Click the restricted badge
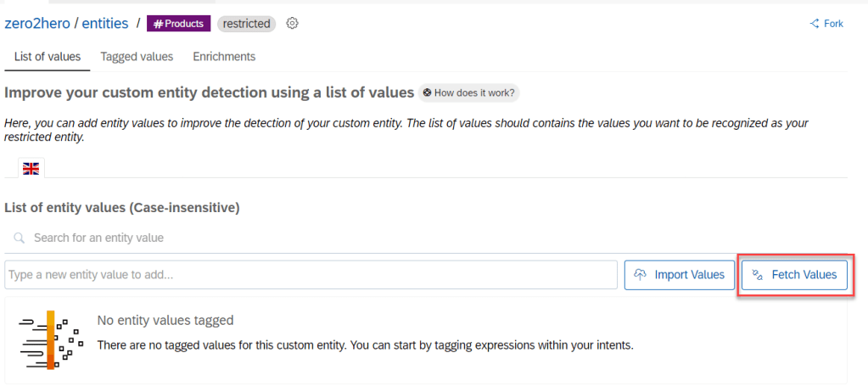Viewport: 868px width, 392px height. (247, 24)
